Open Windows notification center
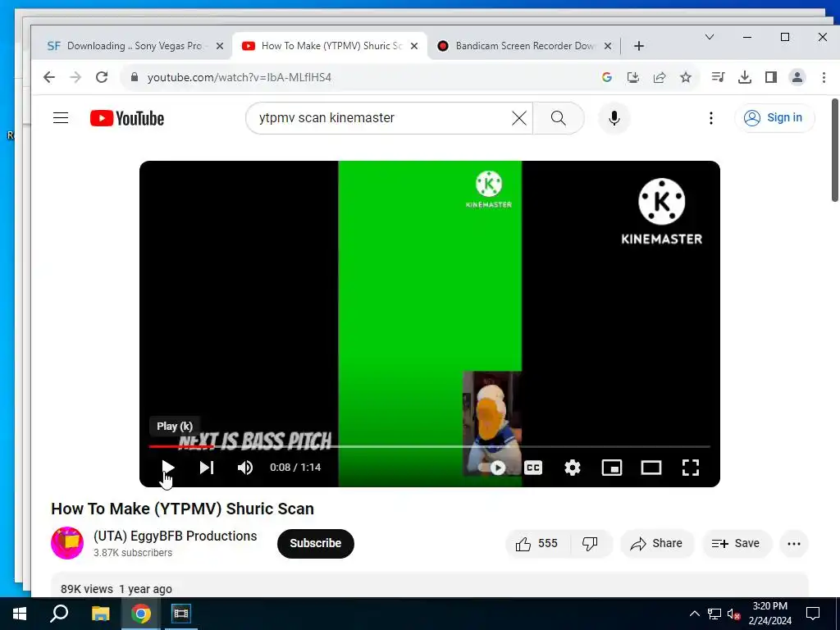 pos(813,614)
